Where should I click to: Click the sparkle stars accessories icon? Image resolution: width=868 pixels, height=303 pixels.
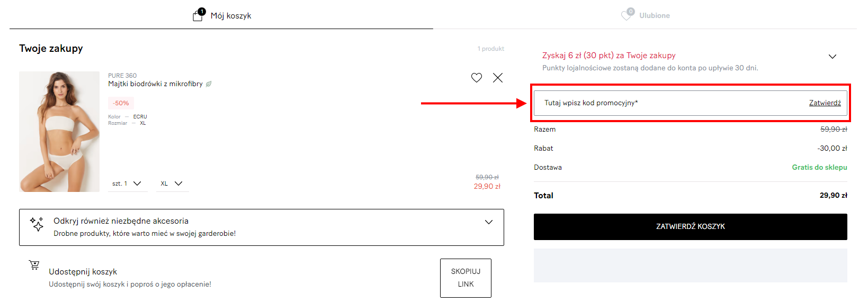point(37,224)
